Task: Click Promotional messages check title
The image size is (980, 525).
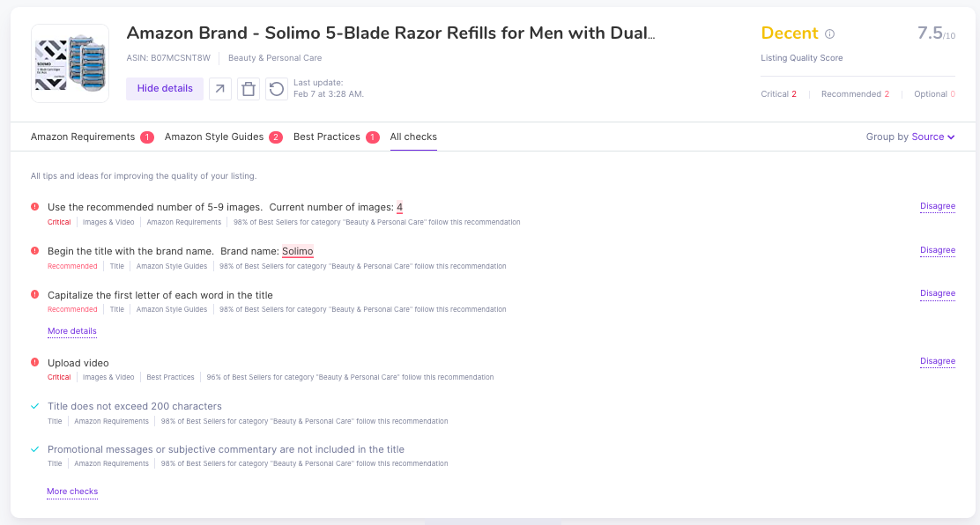Action: point(226,449)
